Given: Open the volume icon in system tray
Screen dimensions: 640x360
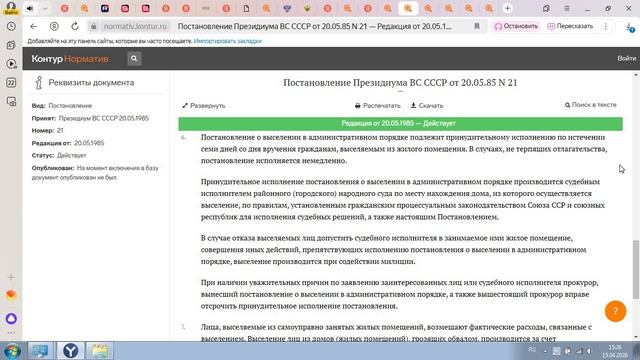Looking at the screenshot, I should pos(589,351).
